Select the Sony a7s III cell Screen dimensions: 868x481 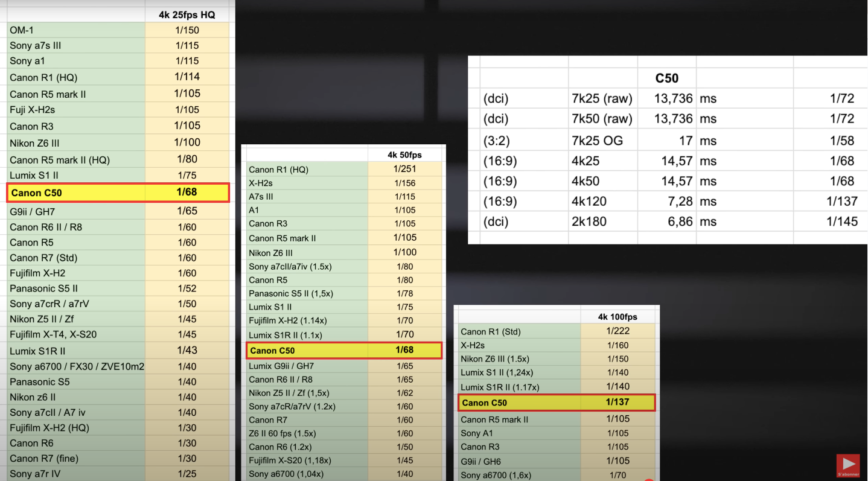pyautogui.click(x=35, y=46)
